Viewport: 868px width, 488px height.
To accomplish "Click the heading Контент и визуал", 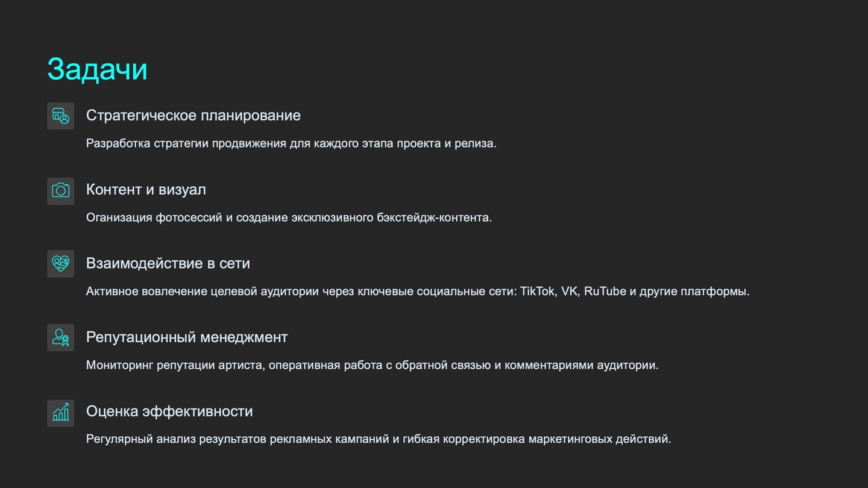I will (146, 189).
